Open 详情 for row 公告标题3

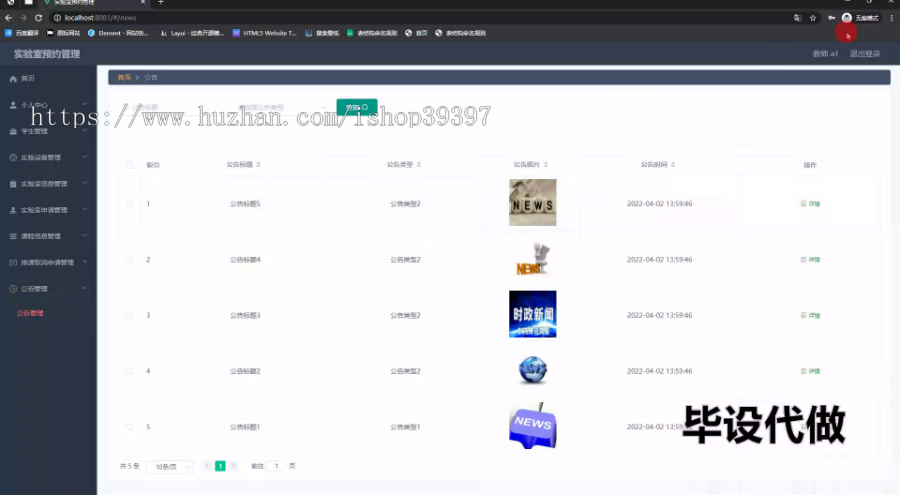click(810, 315)
